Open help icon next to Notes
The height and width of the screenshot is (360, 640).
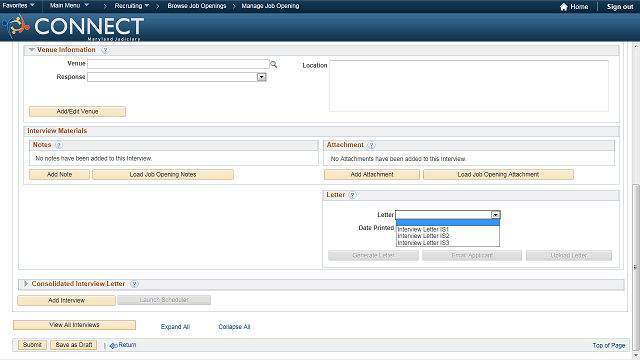click(59, 145)
